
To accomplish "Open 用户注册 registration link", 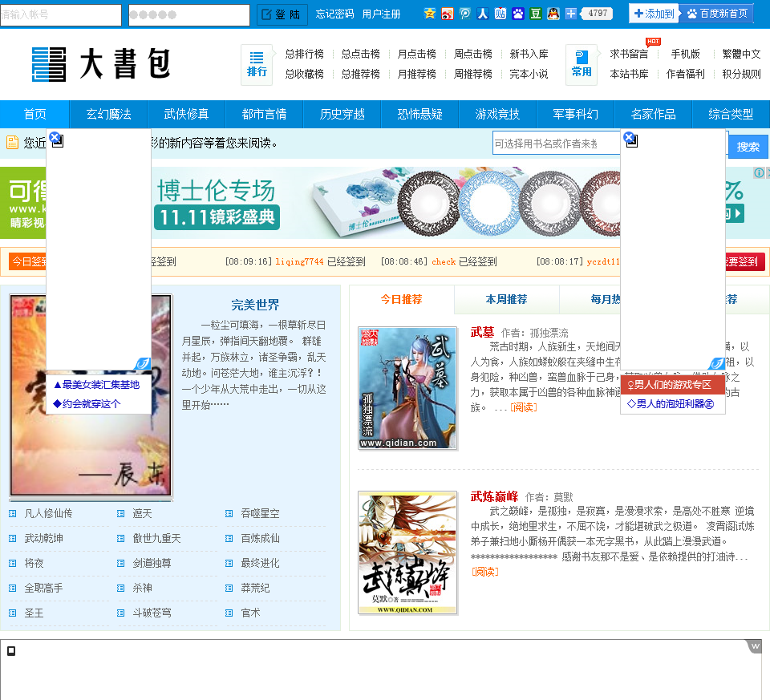I will [x=382, y=14].
